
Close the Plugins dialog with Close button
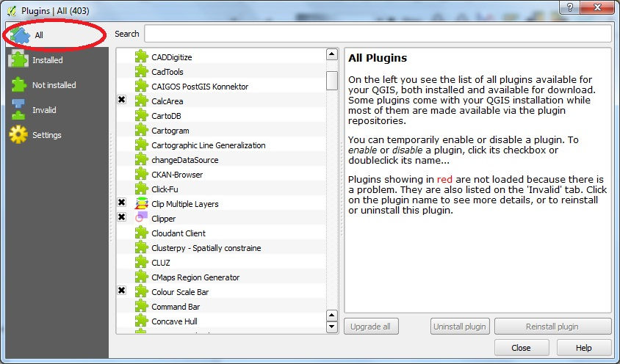(521, 348)
